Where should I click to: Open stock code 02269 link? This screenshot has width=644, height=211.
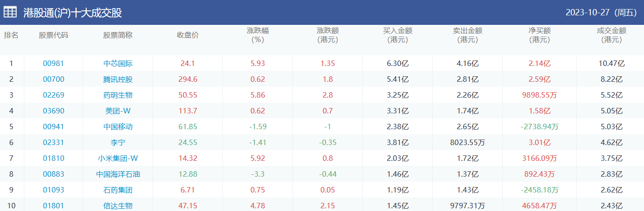pyautogui.click(x=53, y=95)
